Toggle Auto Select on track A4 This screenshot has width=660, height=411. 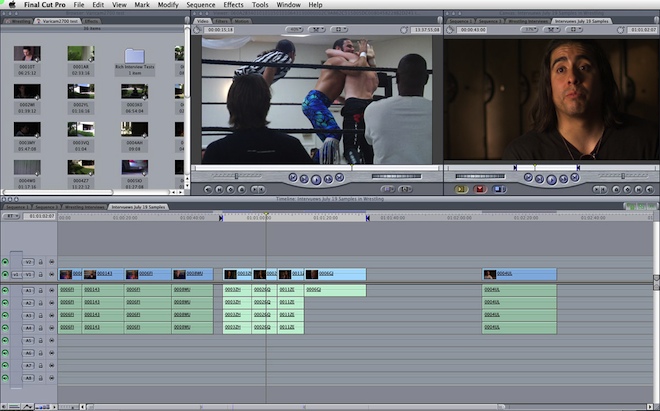[x=51, y=328]
